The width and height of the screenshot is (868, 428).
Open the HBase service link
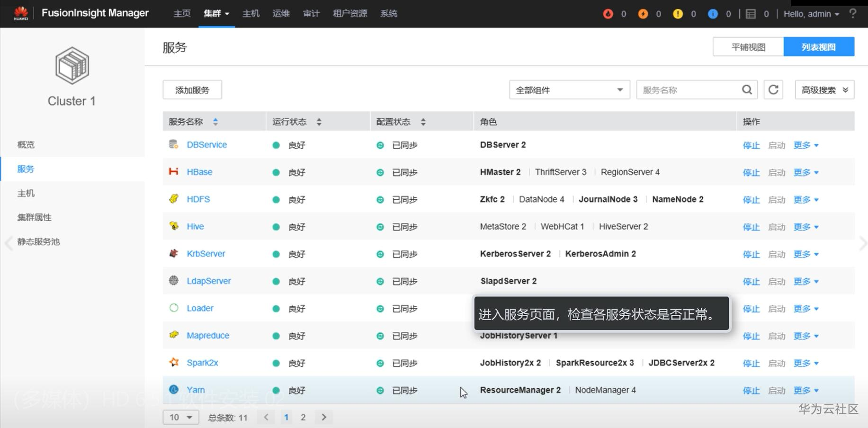point(199,172)
